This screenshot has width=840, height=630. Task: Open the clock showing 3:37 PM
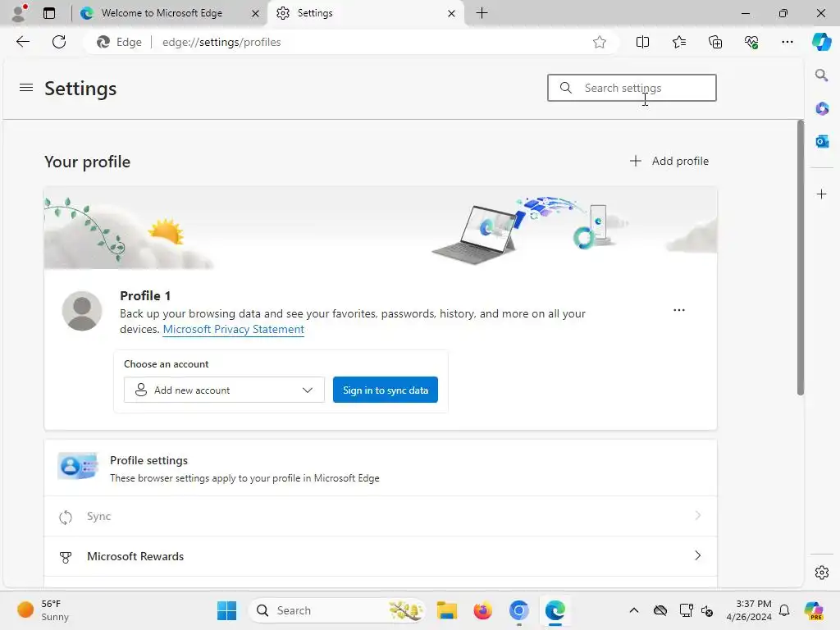click(749, 610)
